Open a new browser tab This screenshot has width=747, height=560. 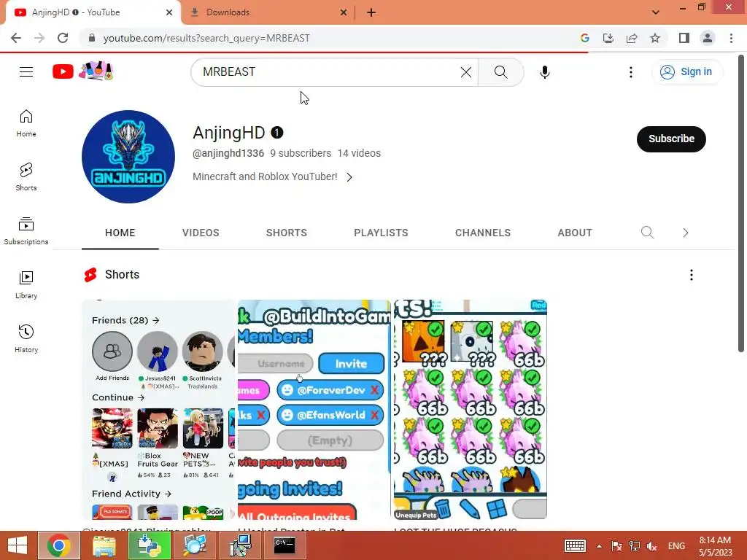pos(371,12)
